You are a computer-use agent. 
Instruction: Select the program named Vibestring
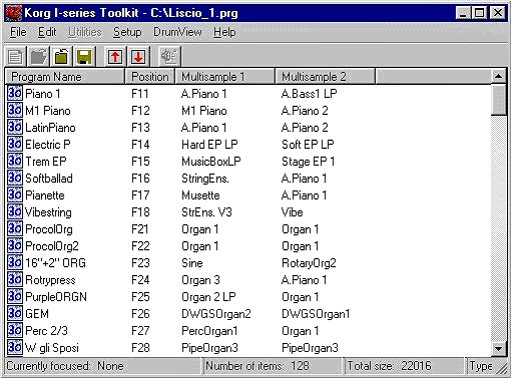click(x=49, y=212)
